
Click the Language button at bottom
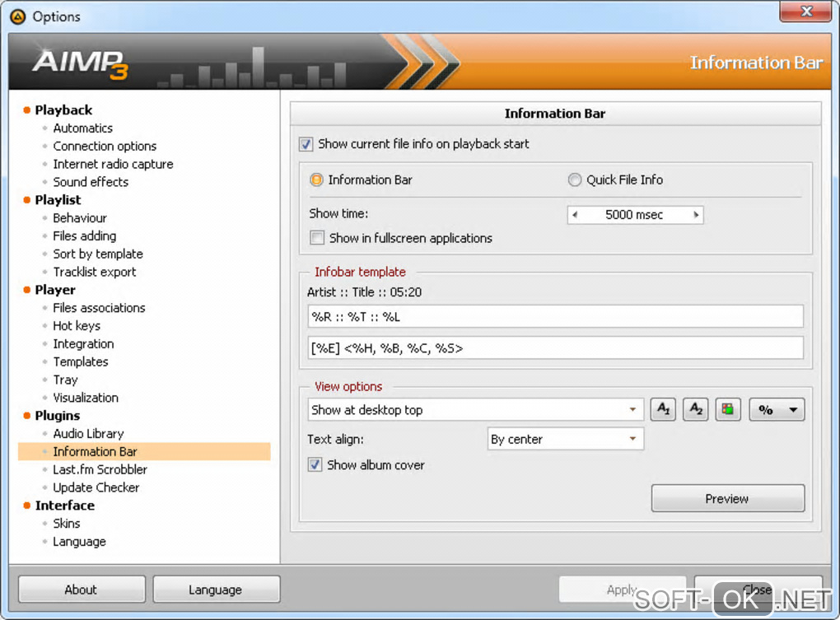point(216,590)
